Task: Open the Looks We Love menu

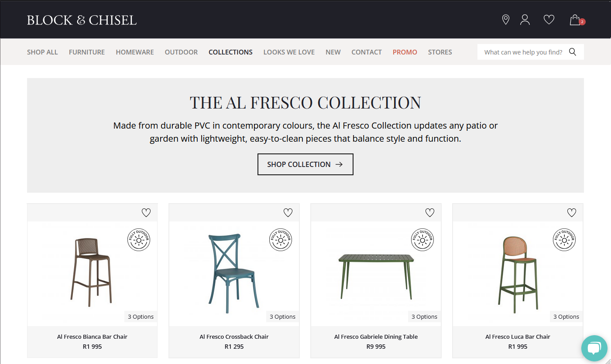Action: click(x=289, y=52)
